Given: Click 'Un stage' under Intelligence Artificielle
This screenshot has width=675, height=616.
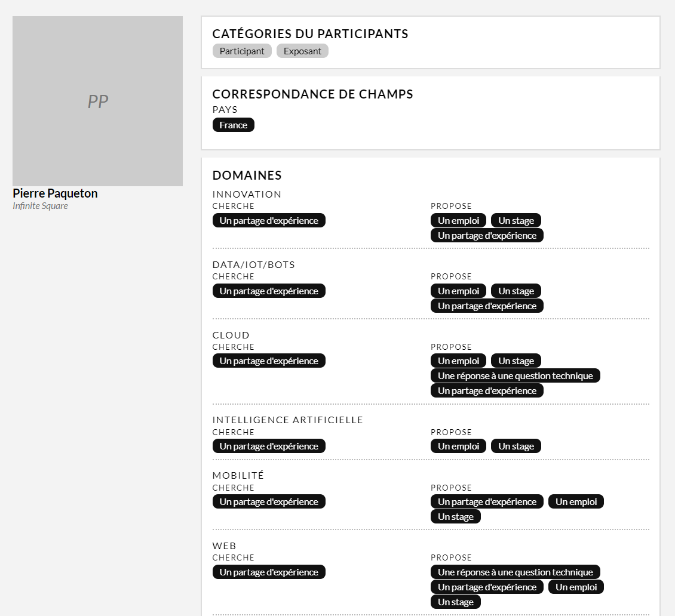Looking at the screenshot, I should tap(516, 446).
